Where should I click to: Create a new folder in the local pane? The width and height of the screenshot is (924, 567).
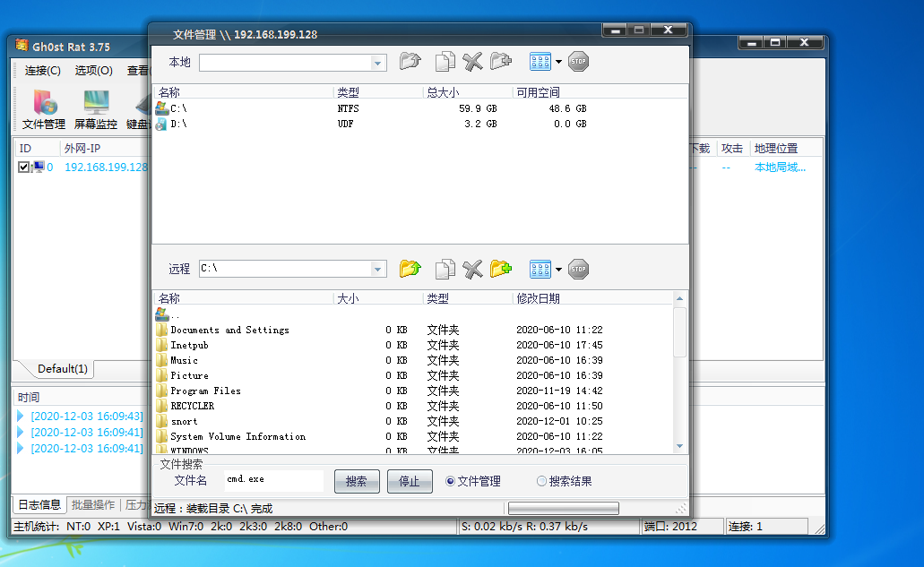(501, 61)
